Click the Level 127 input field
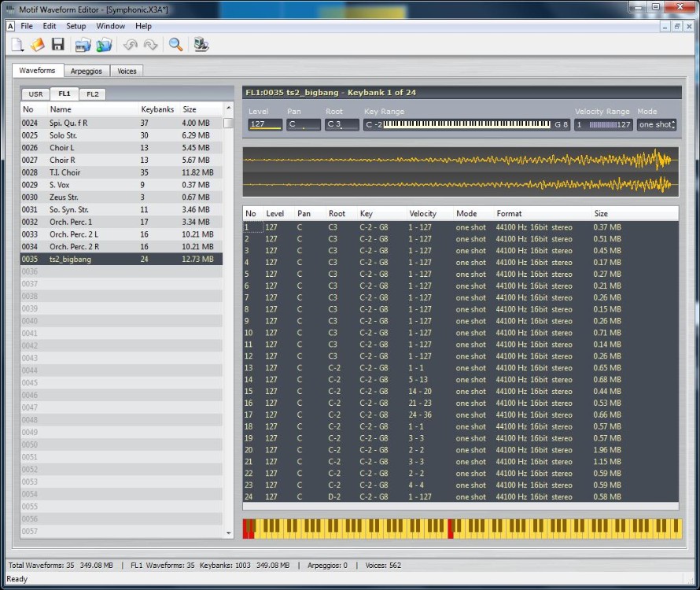Image resolution: width=700 pixels, height=590 pixels. coord(265,124)
